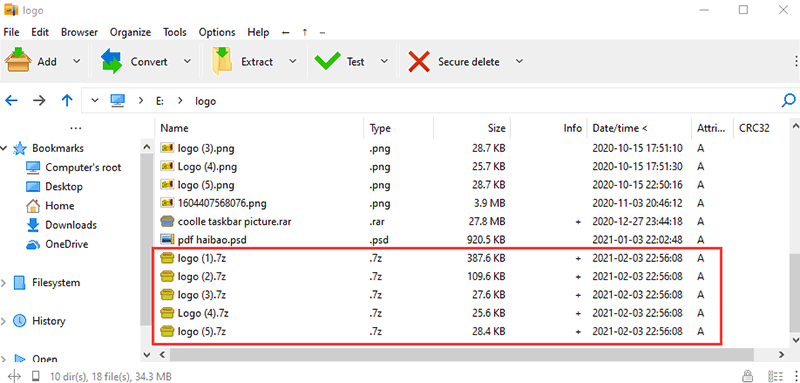Click the E: path segment
Image resolution: width=800 pixels, height=383 pixels.
[x=160, y=101]
